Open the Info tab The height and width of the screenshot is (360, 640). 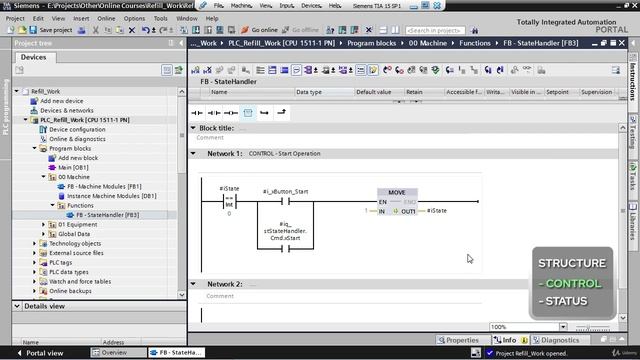coord(510,340)
